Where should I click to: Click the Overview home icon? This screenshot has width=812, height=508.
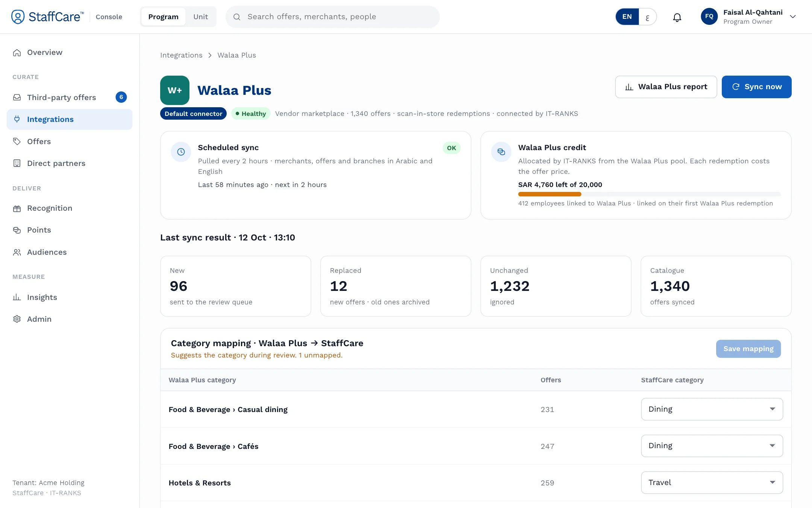17,52
